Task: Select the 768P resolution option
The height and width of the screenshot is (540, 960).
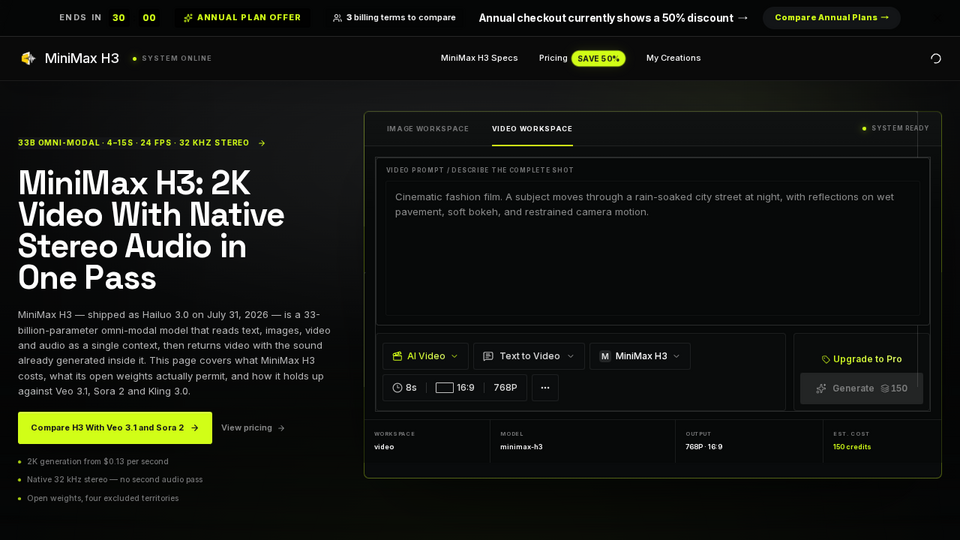Action: 505,388
